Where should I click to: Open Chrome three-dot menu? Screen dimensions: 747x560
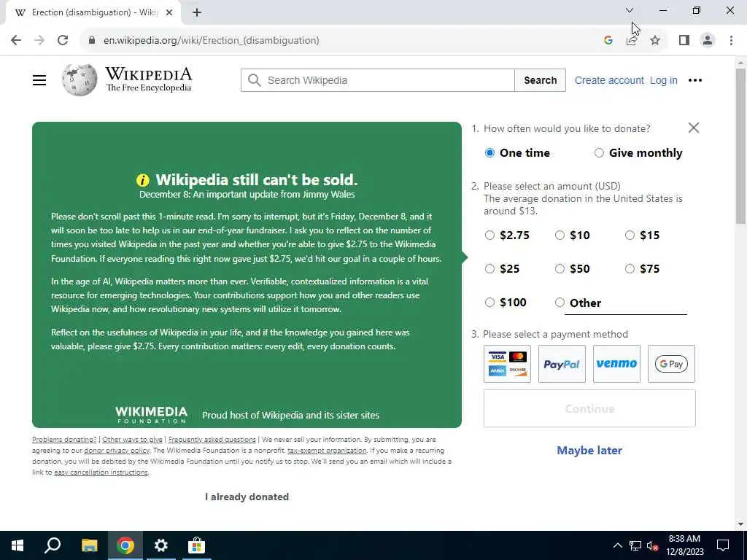(x=731, y=40)
